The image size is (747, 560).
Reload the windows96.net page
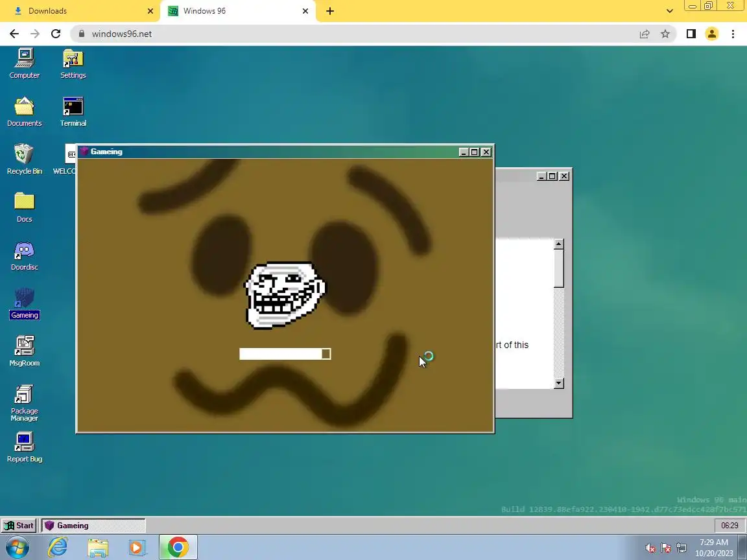coord(56,34)
